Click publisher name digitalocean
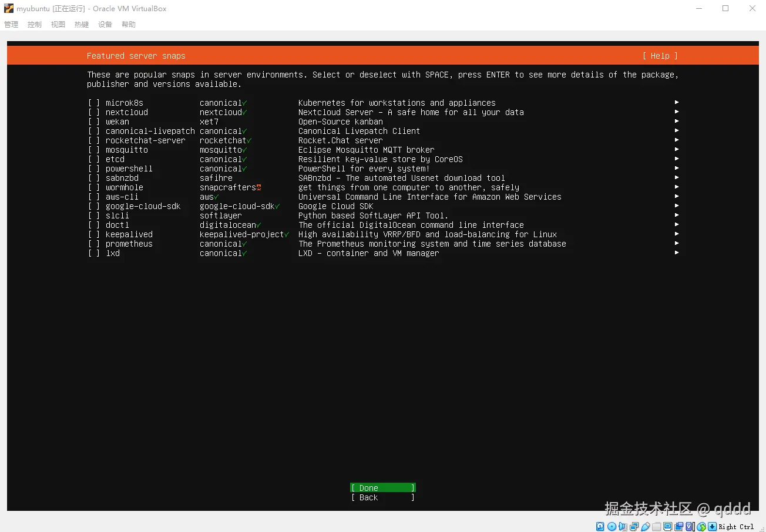 [228, 225]
